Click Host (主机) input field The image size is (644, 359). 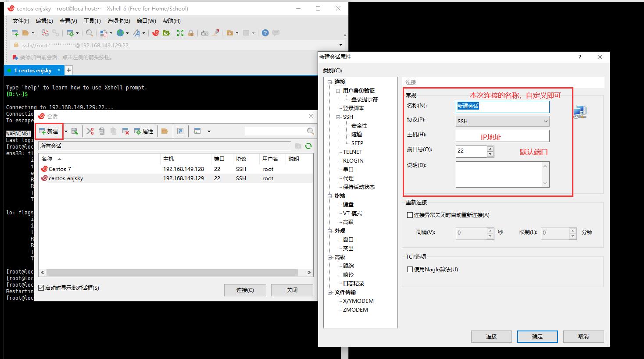[x=503, y=135]
